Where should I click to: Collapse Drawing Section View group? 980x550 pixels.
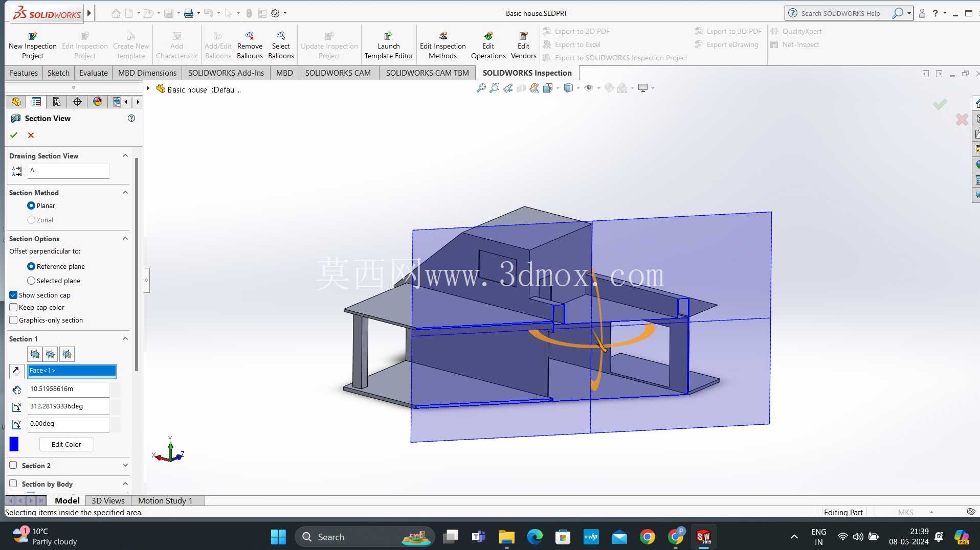click(125, 155)
